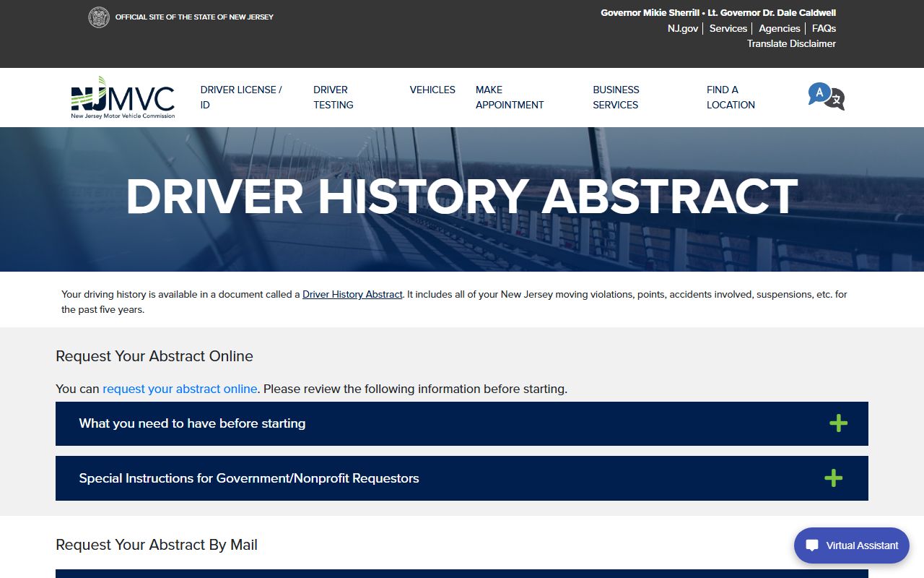Open the Driver Testing menu

point(334,97)
